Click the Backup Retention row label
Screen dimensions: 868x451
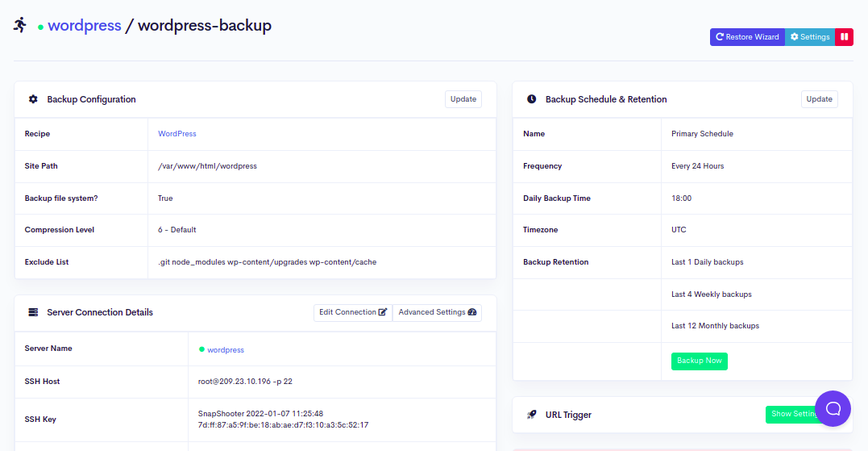coord(556,262)
